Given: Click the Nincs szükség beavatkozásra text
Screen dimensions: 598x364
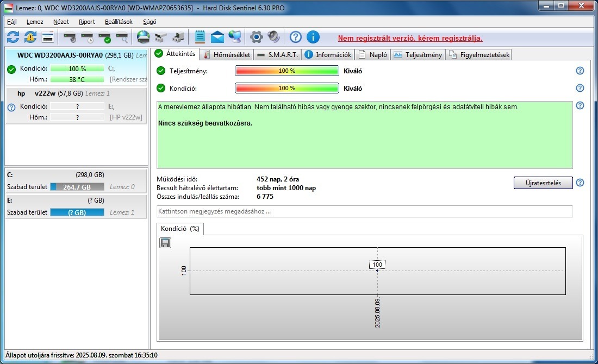Looking at the screenshot, I should point(205,123).
